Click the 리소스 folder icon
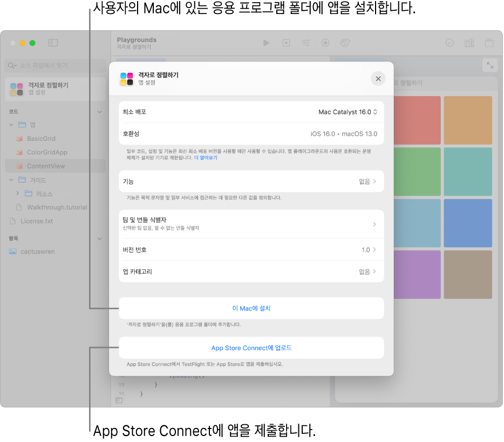 pyautogui.click(x=29, y=194)
